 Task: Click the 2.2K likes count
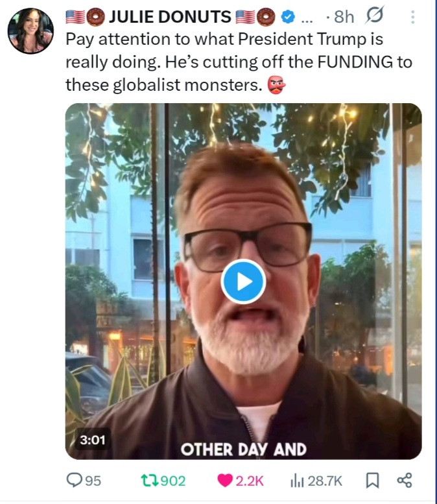pos(249,481)
